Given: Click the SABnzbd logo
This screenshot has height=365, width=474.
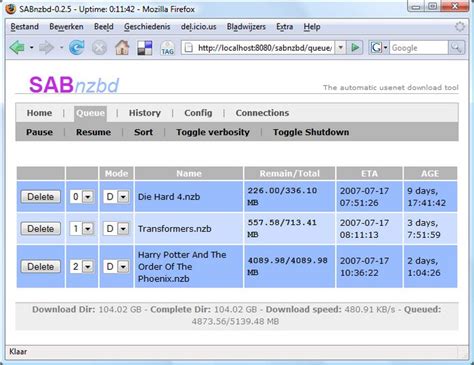Looking at the screenshot, I should coord(74,85).
